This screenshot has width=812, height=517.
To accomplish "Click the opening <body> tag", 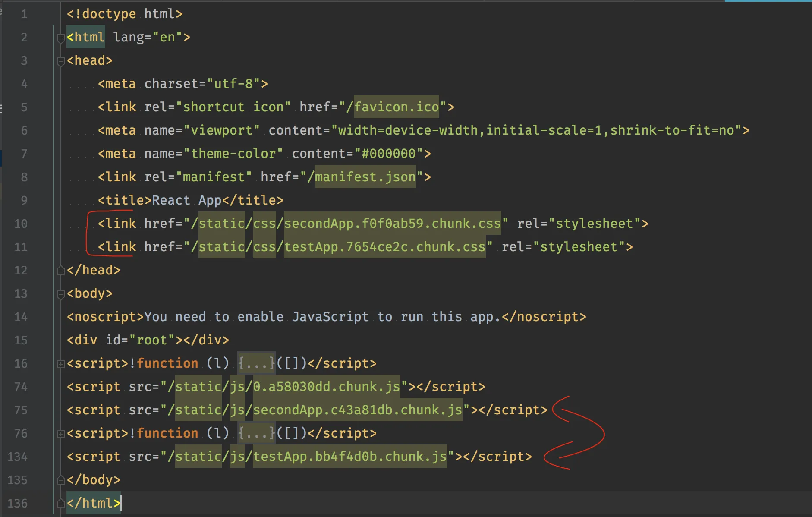I will tap(90, 293).
